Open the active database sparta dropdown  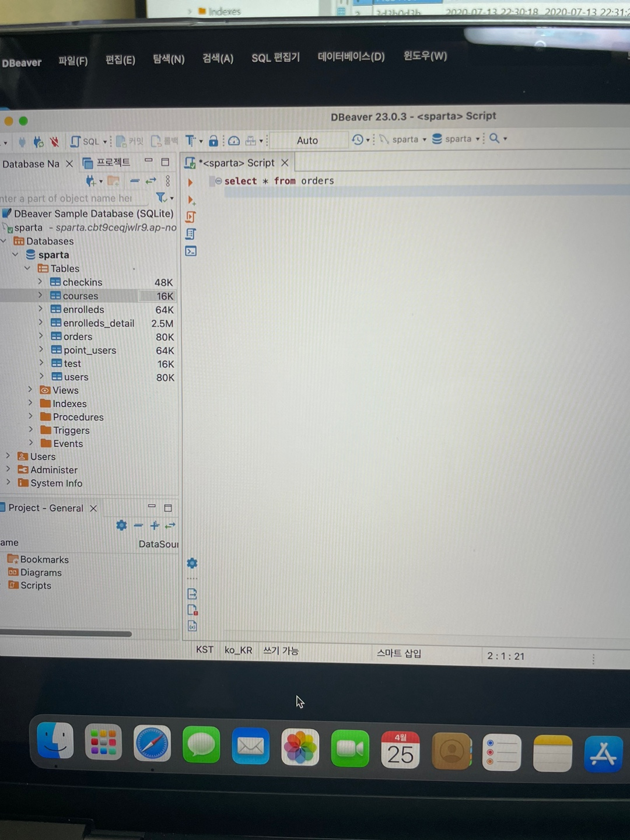coord(456,139)
